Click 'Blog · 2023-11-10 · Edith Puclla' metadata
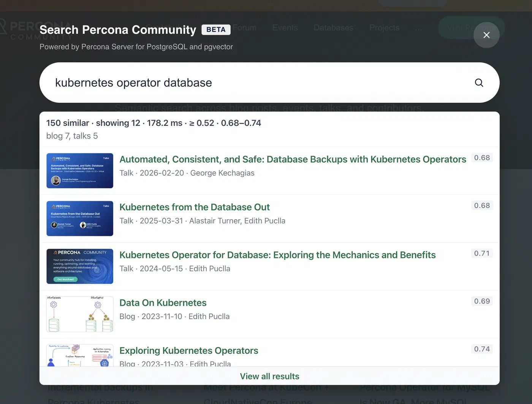The image size is (532, 404). [x=174, y=317]
